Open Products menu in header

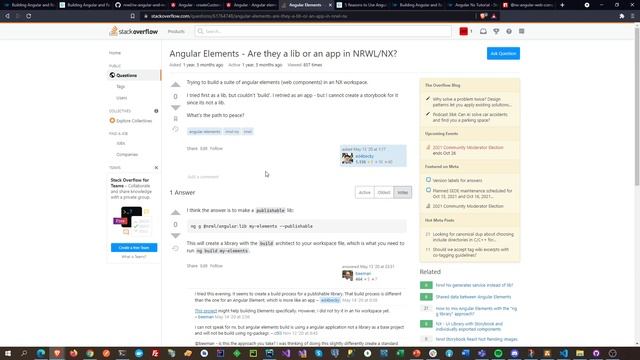pyautogui.click(x=176, y=31)
